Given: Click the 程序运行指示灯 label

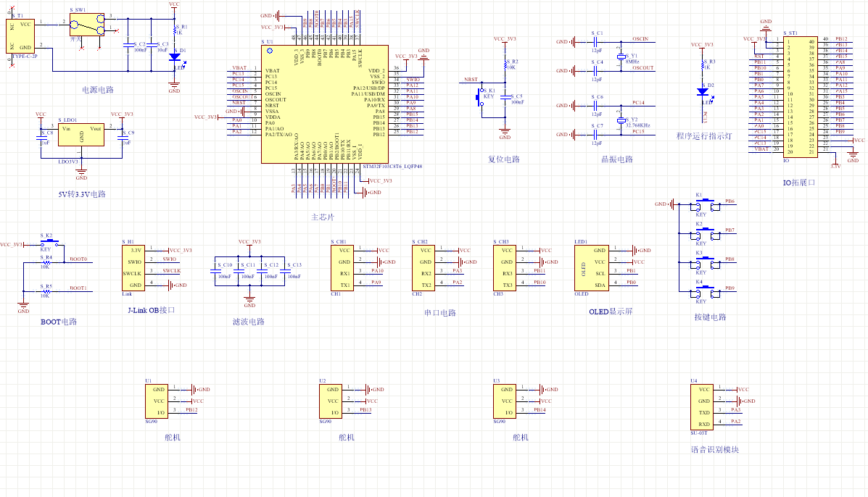Looking at the screenshot, I should [x=704, y=136].
